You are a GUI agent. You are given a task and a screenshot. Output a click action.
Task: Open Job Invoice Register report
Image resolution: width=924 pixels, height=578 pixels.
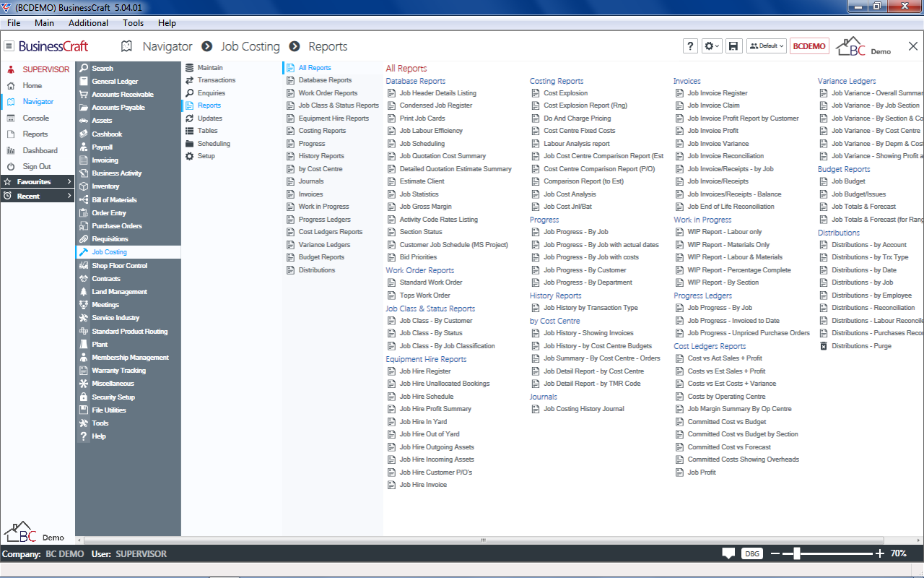pos(718,93)
